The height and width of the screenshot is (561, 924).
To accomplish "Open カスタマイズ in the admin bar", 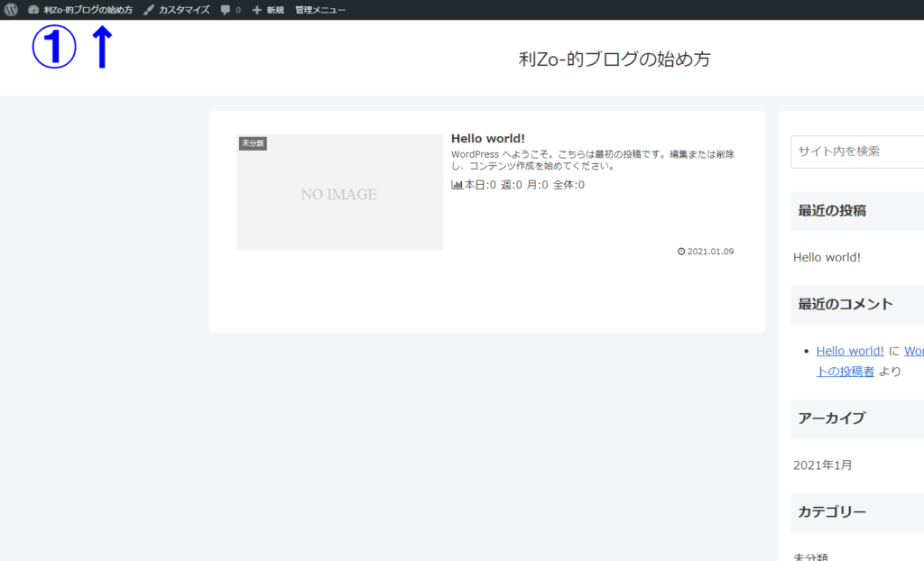I will (183, 10).
